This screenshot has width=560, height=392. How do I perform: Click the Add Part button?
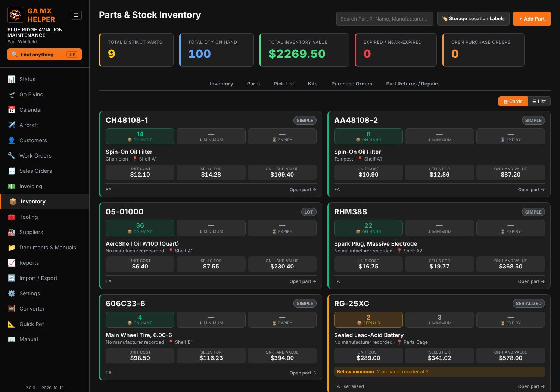[x=532, y=19]
